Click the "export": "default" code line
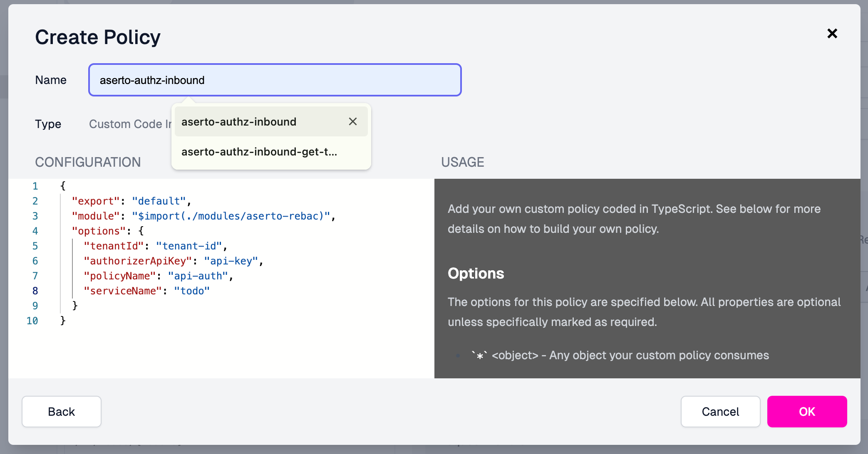Image resolution: width=868 pixels, height=454 pixels. coord(131,201)
